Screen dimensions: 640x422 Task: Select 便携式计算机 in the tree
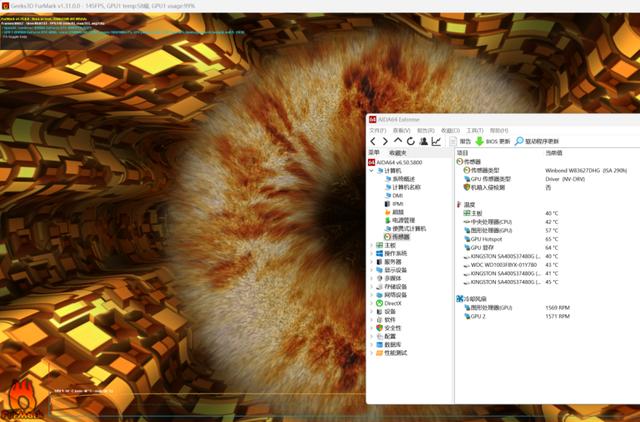coord(409,229)
